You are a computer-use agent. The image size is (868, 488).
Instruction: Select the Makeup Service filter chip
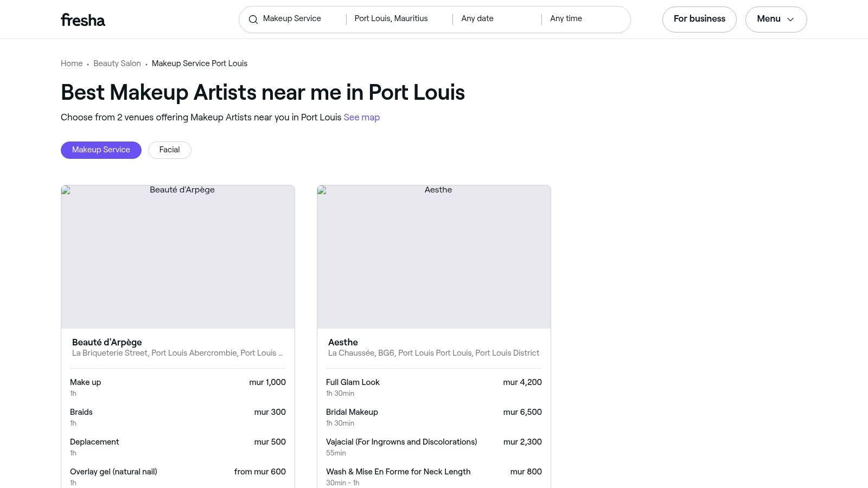pos(101,150)
